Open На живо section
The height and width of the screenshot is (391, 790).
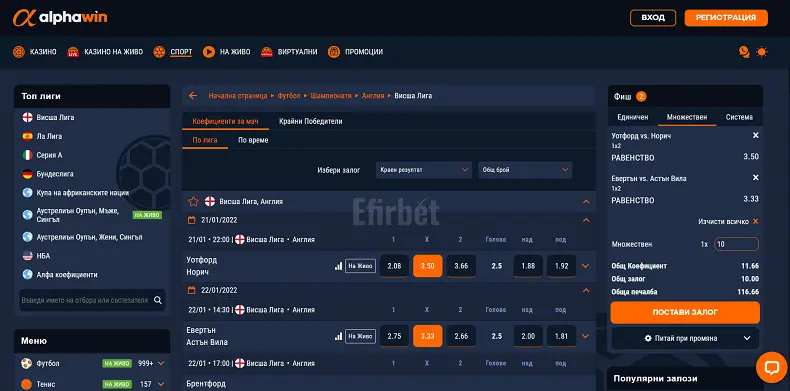click(x=227, y=52)
